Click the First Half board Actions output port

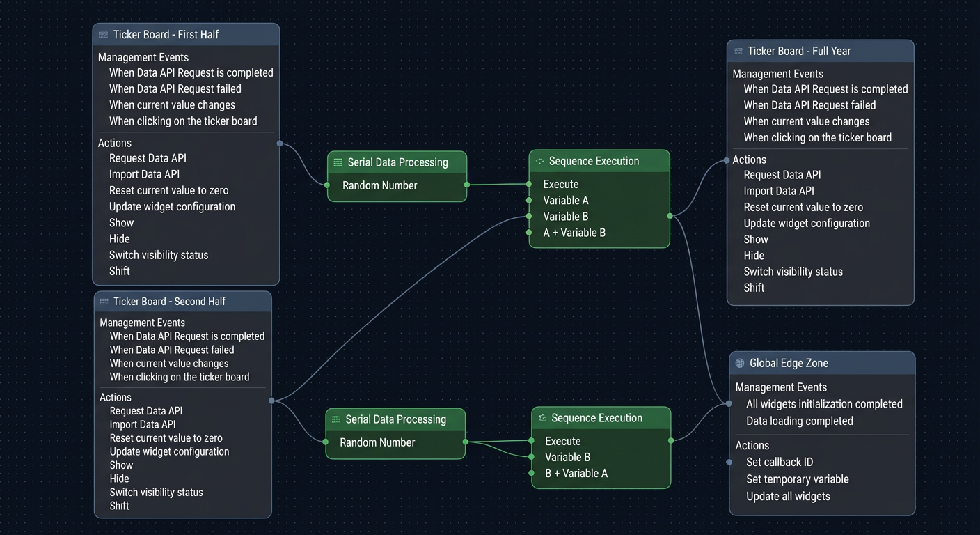(280, 144)
